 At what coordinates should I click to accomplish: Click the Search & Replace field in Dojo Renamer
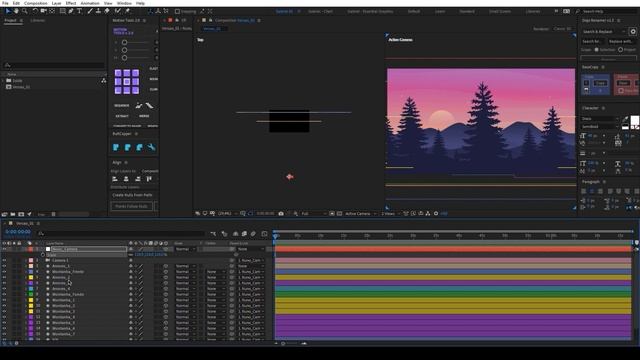[x=604, y=31]
